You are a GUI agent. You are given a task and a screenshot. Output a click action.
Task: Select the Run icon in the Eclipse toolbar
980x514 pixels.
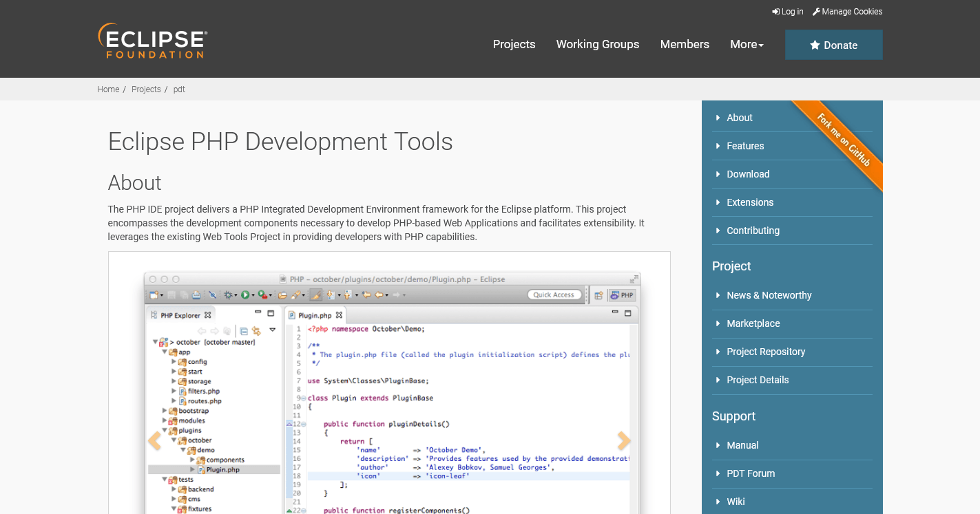246,295
